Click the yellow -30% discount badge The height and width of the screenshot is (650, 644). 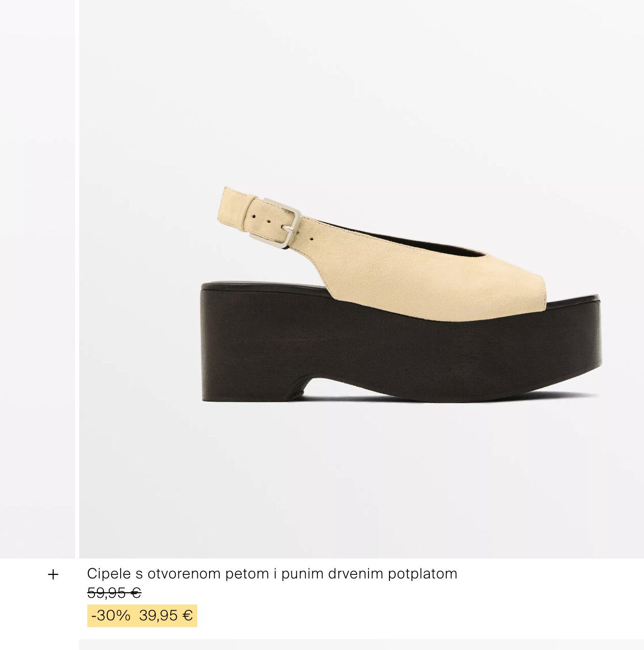(142, 616)
